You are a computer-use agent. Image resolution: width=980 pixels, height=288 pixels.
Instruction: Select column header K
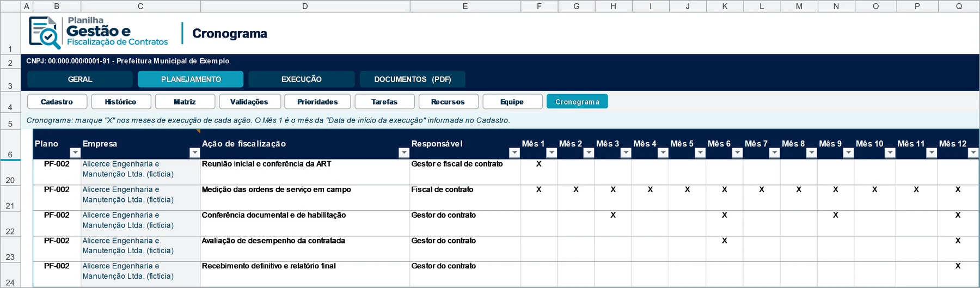click(725, 6)
